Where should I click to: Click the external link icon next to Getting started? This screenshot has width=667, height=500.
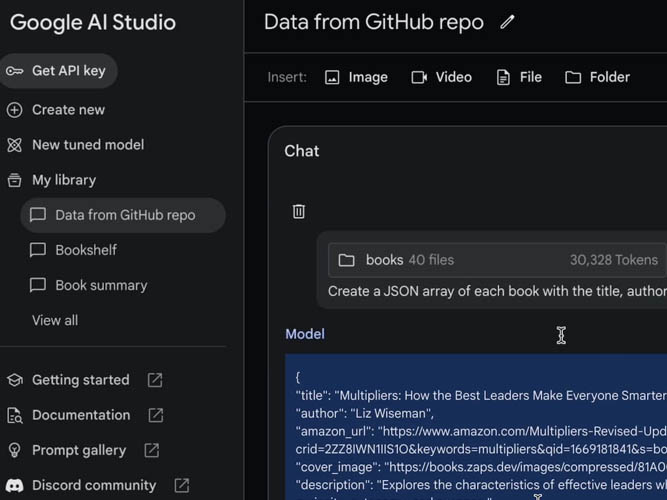(155, 380)
